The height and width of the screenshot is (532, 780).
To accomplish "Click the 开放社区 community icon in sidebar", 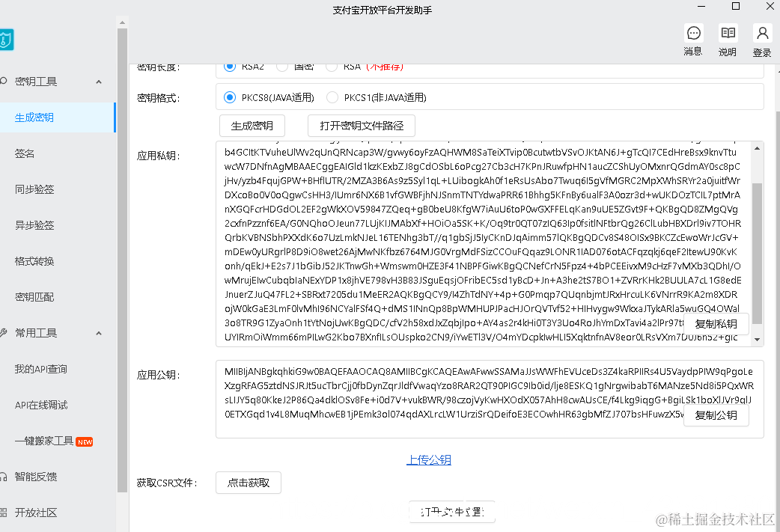I will click(6, 512).
